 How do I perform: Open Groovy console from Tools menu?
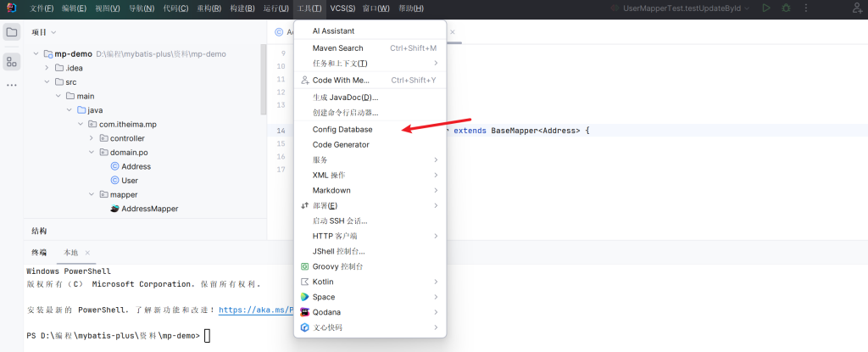tap(337, 266)
